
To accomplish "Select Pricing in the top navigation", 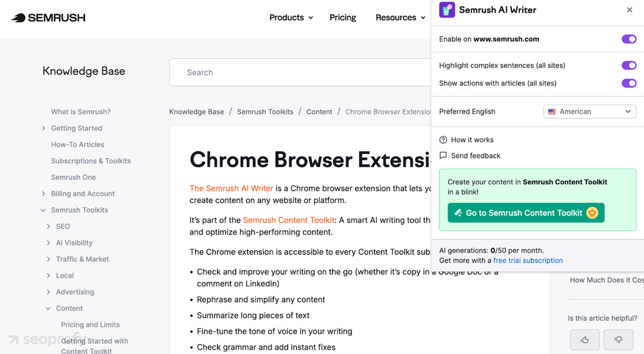I will [343, 18].
